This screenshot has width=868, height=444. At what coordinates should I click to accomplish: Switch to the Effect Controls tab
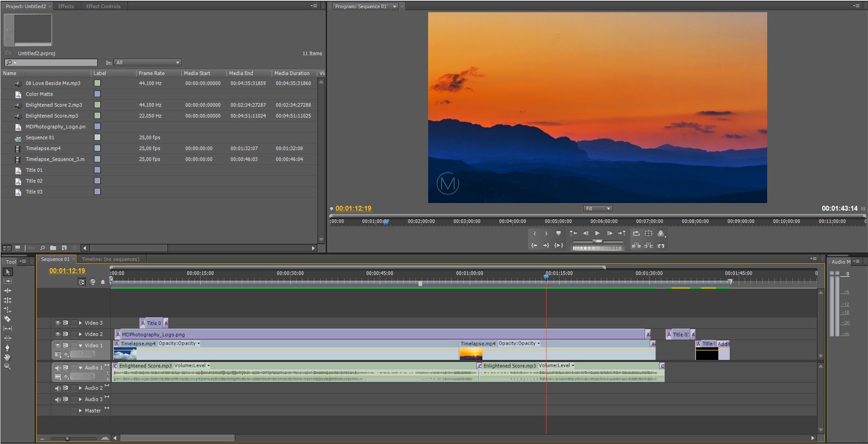(x=103, y=7)
